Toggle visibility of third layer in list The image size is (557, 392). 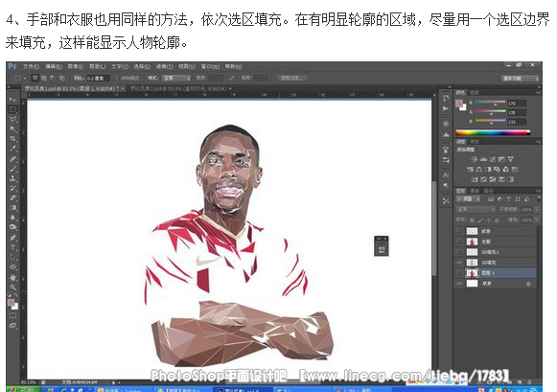459,252
